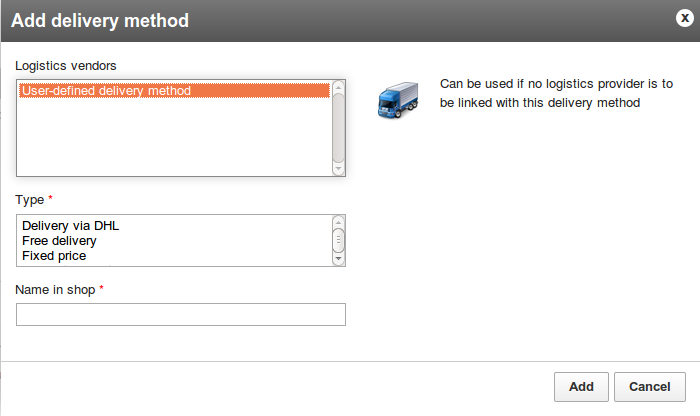The width and height of the screenshot is (700, 416).
Task: Choose Fixed price type
Action: click(x=54, y=256)
